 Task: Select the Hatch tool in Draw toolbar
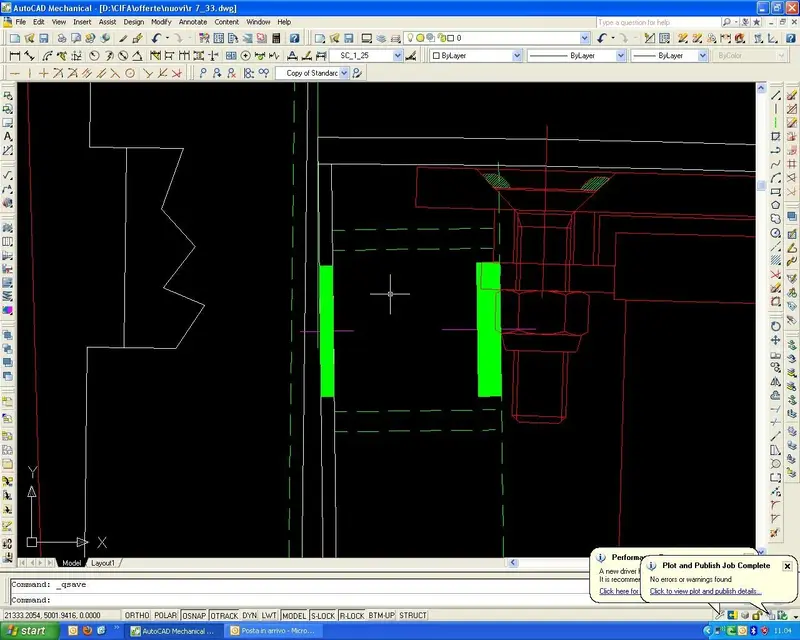(776, 260)
